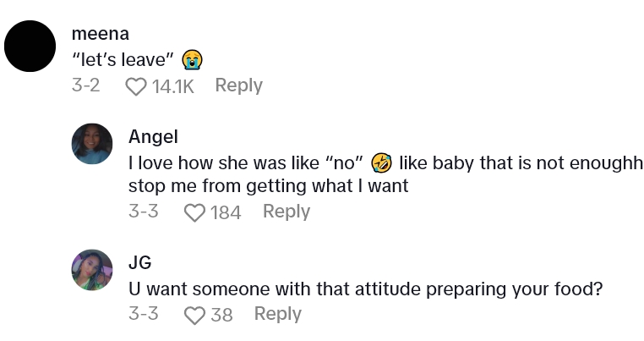The width and height of the screenshot is (644, 341).
Task: Tap the heart icon on Angel's reply
Action: coord(194,212)
